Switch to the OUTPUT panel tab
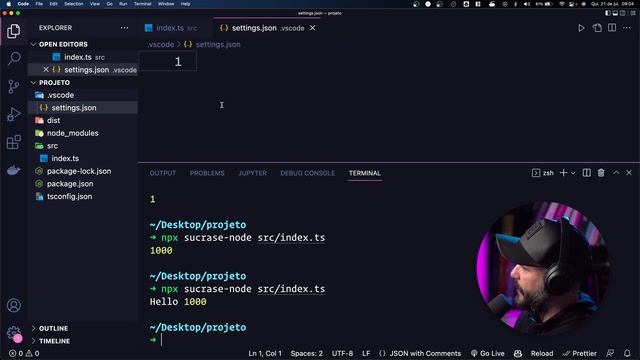The width and height of the screenshot is (640, 360). pyautogui.click(x=163, y=173)
